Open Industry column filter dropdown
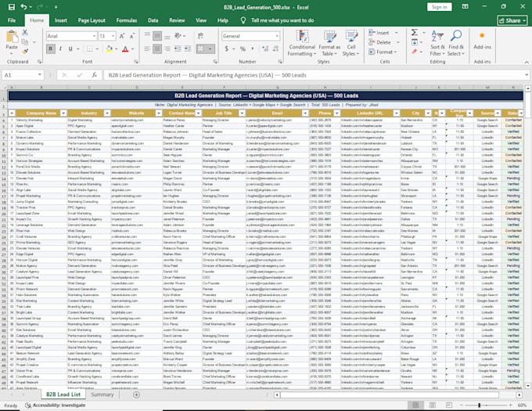Viewport: 532px width, 411px height. point(107,114)
